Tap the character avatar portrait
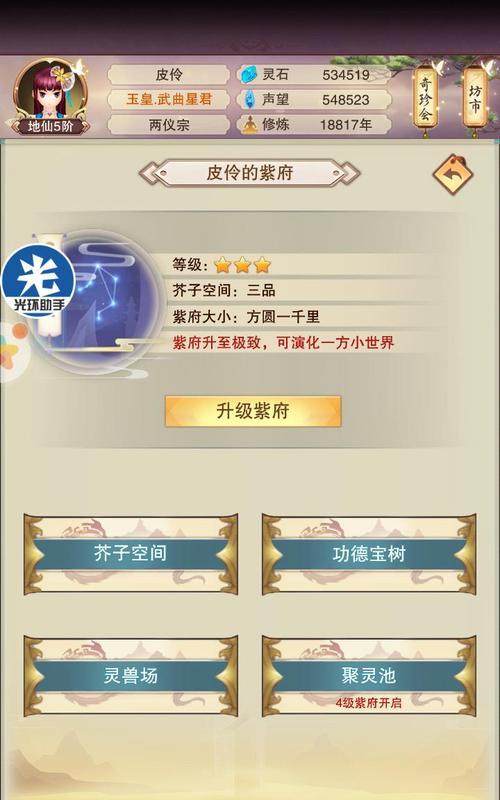Viewport: 500px width, 800px height. tap(50, 91)
